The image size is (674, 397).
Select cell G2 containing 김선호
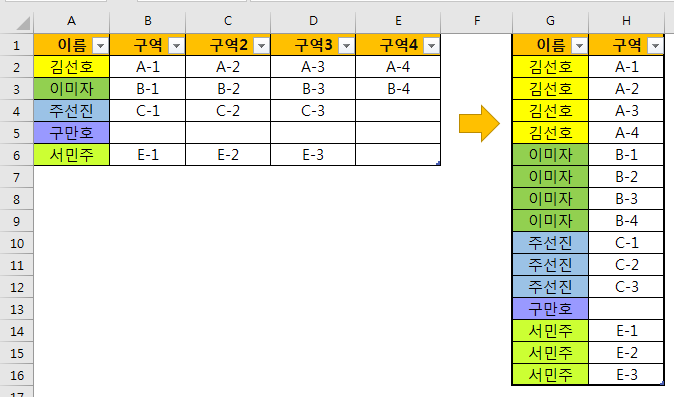[x=550, y=67]
